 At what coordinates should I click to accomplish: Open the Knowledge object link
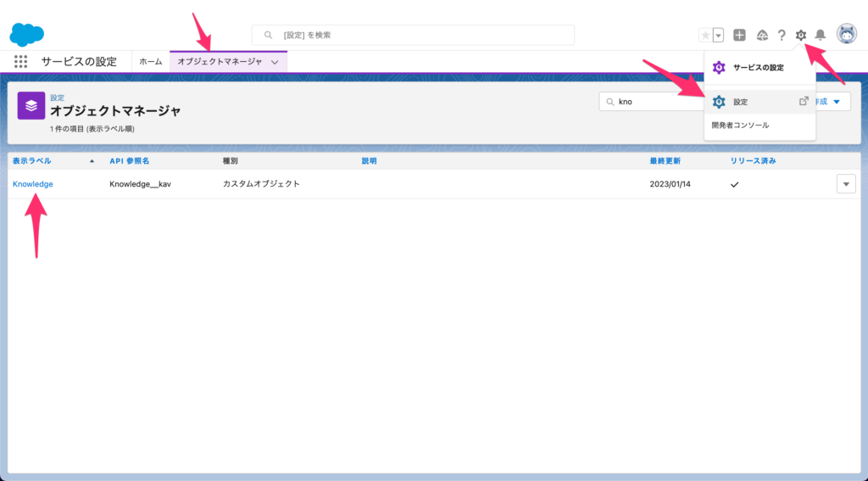[x=33, y=184]
